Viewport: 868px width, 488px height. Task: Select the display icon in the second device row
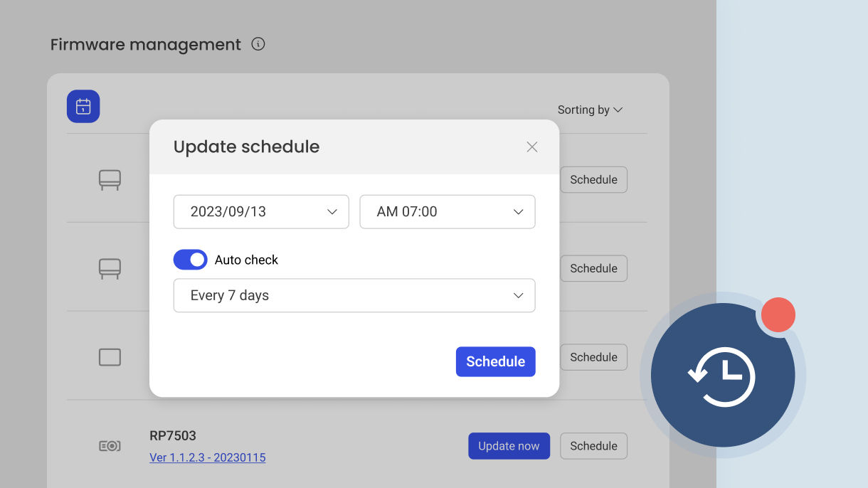pos(110,268)
